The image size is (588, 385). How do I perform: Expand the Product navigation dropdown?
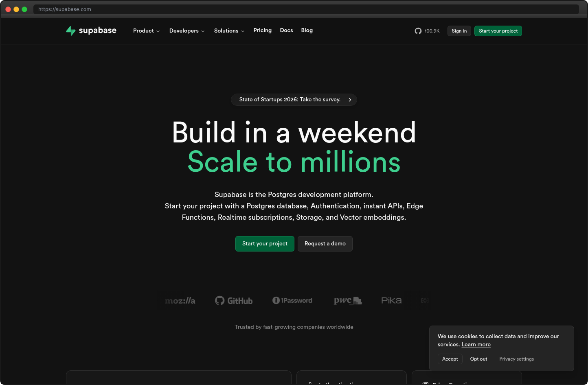(x=146, y=31)
